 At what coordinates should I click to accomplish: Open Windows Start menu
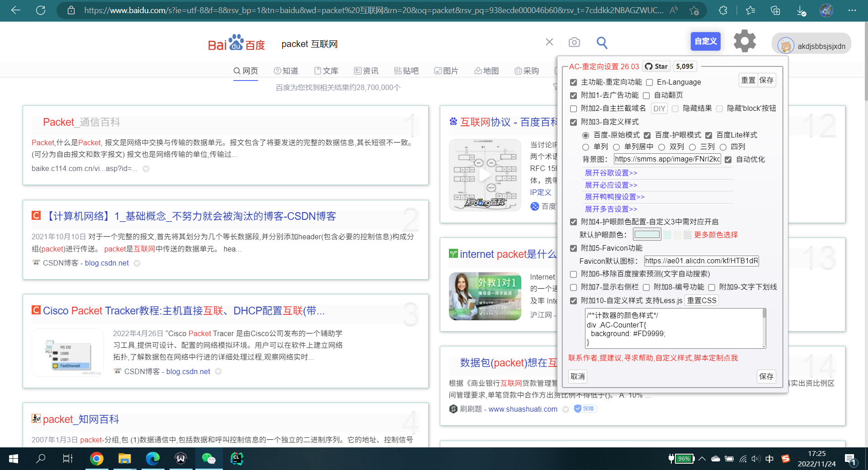[x=14, y=459]
